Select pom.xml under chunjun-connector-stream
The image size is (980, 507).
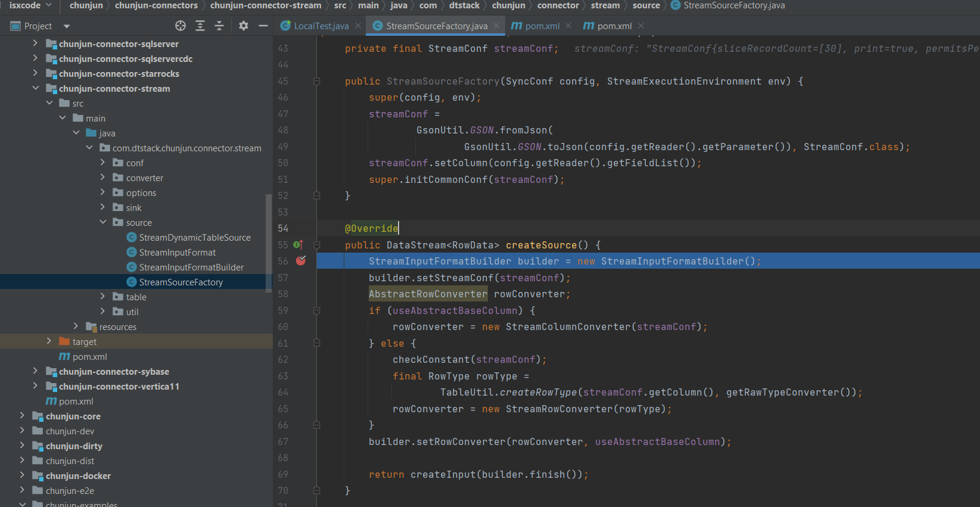pyautogui.click(x=90, y=356)
